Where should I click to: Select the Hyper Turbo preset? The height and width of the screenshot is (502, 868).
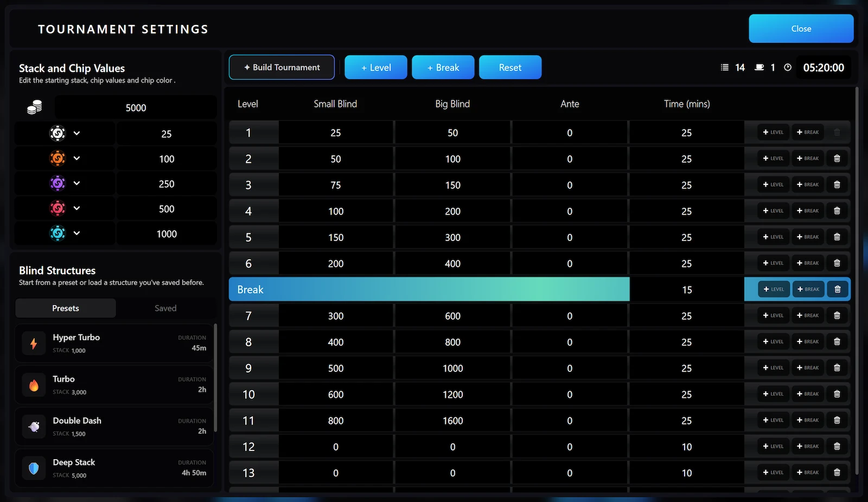point(114,344)
